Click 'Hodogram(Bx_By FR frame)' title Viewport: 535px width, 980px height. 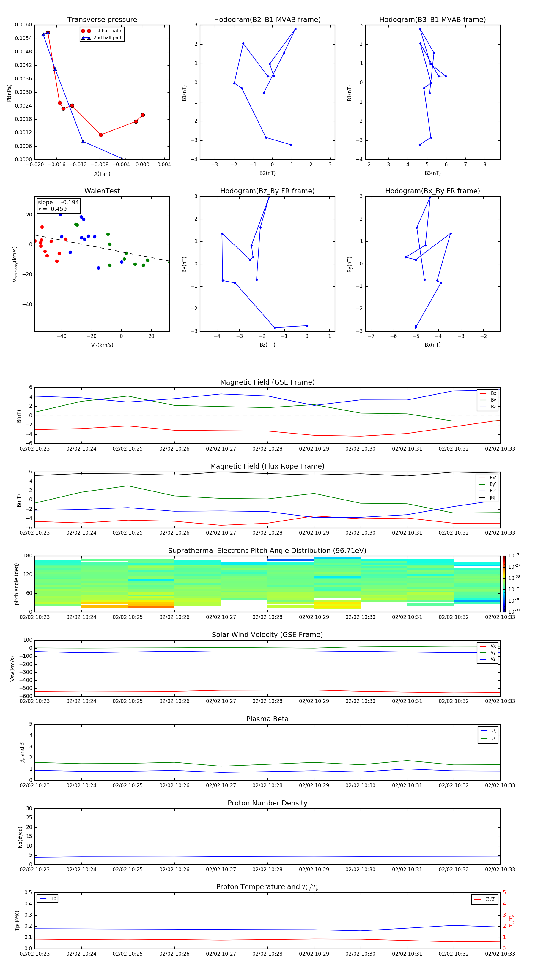coord(432,191)
